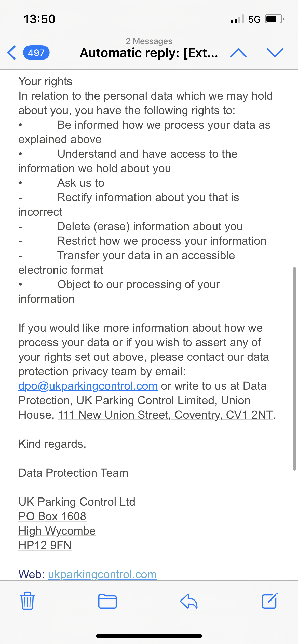Tap the reply arrow icon
The image size is (298, 644).
[x=189, y=601]
